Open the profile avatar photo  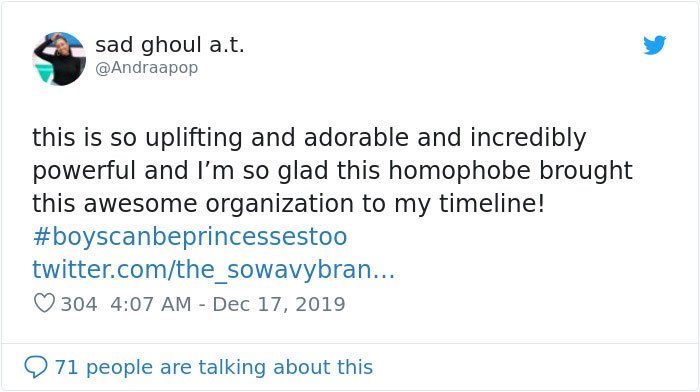click(59, 58)
